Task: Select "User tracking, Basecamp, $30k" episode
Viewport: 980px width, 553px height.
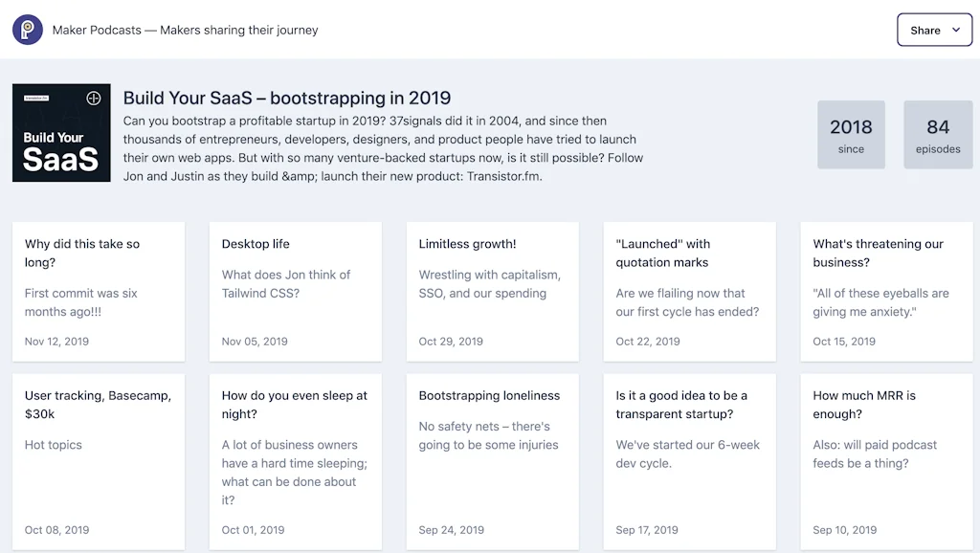Action: [x=99, y=461]
